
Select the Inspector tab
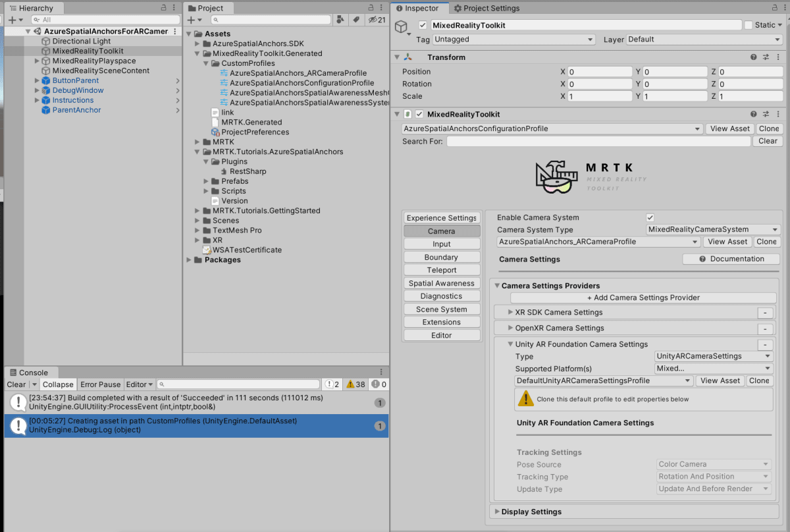point(421,9)
